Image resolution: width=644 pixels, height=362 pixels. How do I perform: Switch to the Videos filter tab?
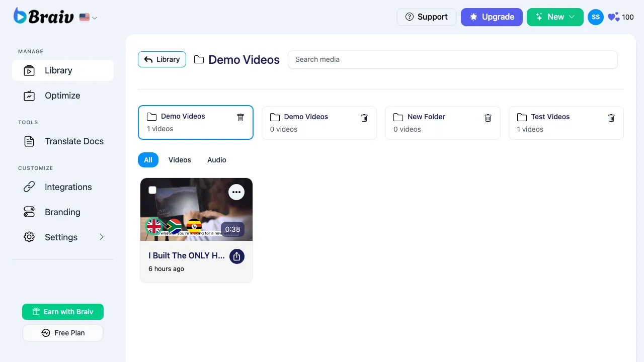pyautogui.click(x=180, y=160)
